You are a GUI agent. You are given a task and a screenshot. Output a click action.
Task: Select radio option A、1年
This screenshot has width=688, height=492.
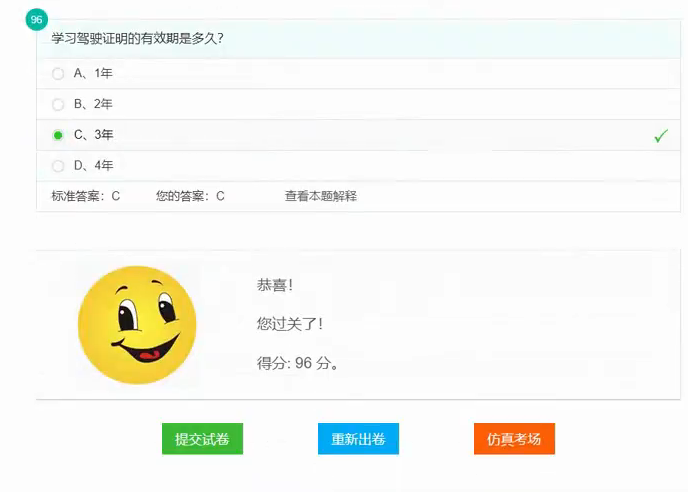(58, 74)
